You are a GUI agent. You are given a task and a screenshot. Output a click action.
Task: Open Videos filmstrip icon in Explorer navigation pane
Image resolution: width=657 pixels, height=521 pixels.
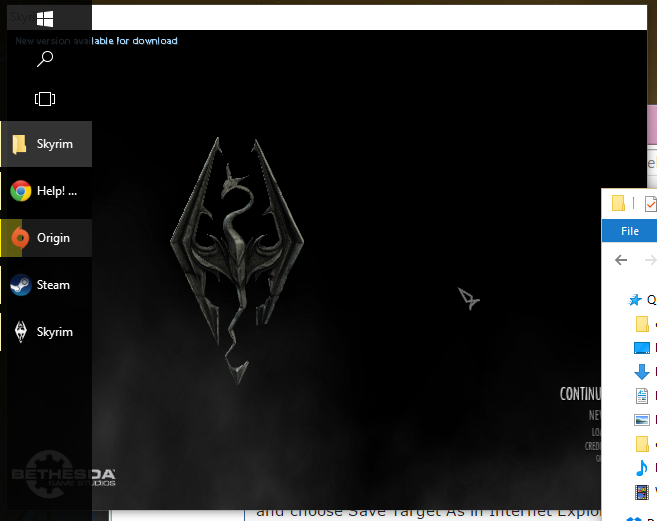pos(642,492)
